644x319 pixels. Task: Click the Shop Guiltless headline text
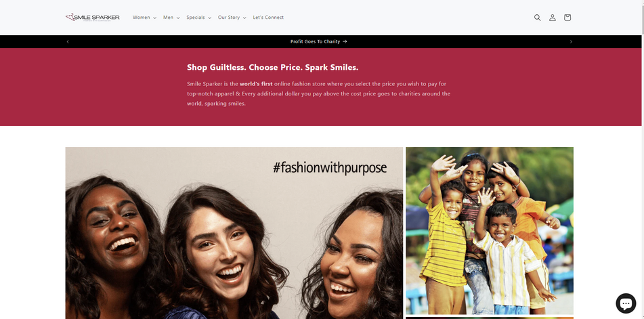(x=273, y=67)
